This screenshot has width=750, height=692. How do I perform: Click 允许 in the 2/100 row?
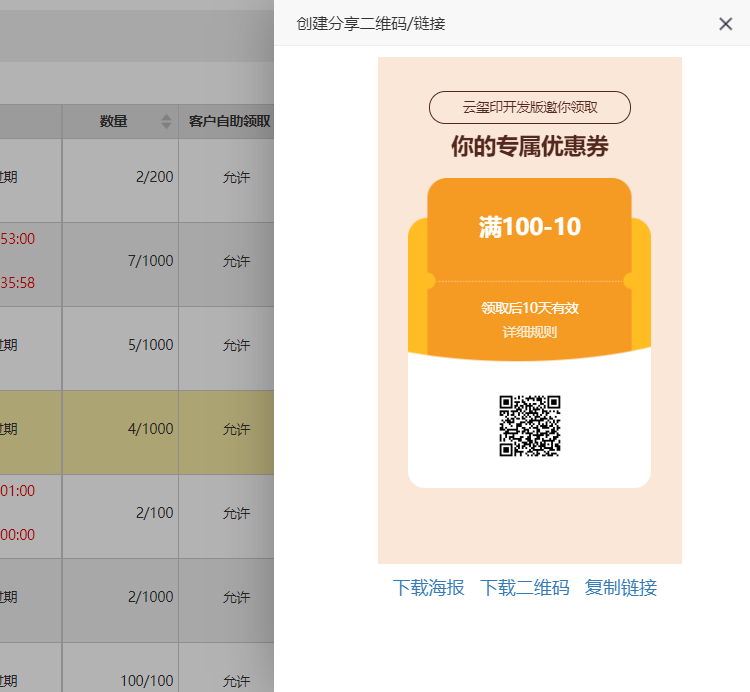tap(236, 513)
